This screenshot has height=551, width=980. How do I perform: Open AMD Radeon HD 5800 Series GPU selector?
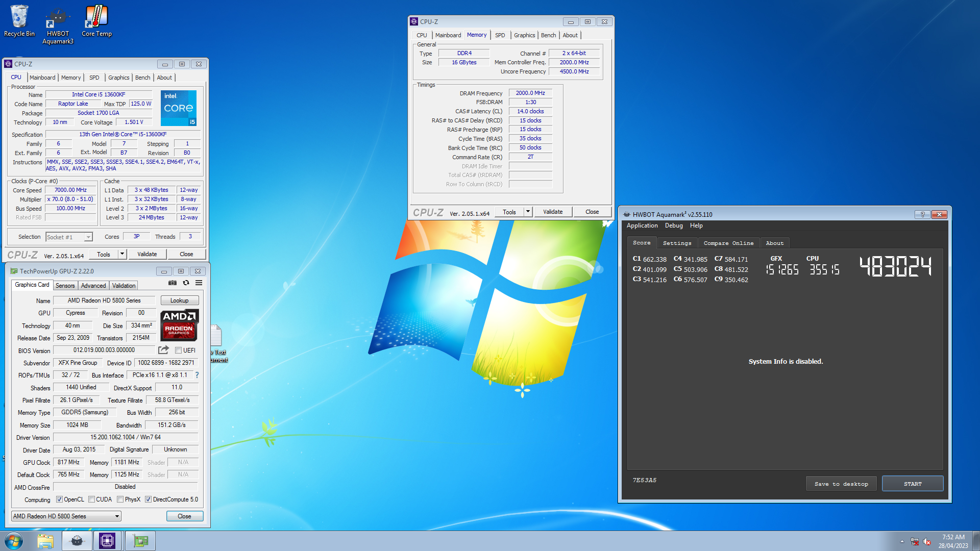click(x=66, y=516)
